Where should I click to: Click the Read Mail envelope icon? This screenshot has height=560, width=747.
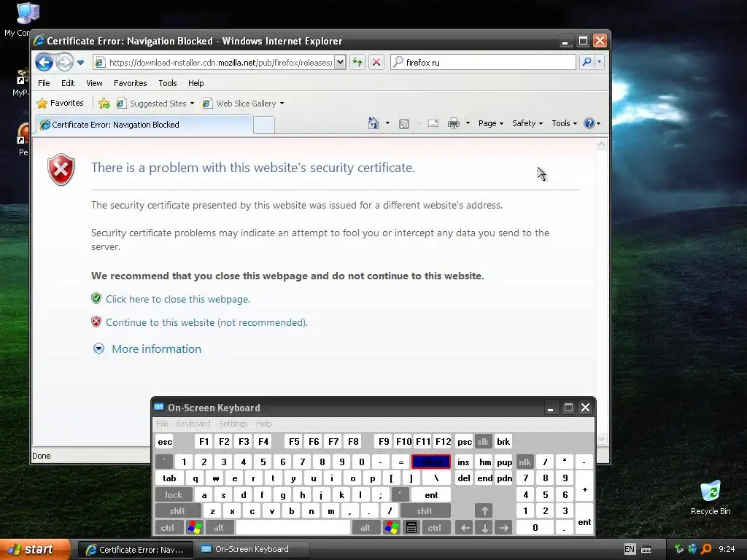coord(433,124)
